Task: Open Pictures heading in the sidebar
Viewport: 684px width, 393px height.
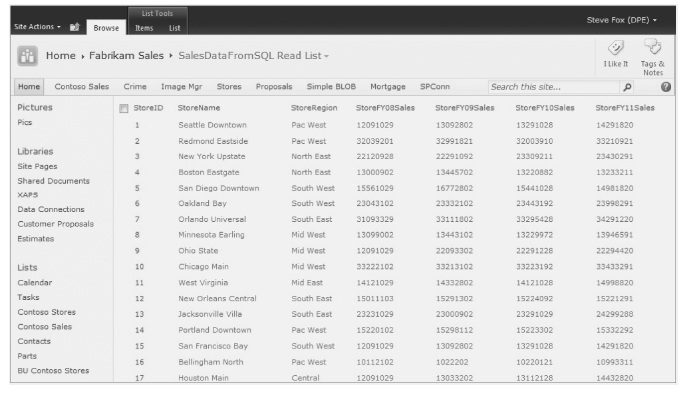Action: 35,107
